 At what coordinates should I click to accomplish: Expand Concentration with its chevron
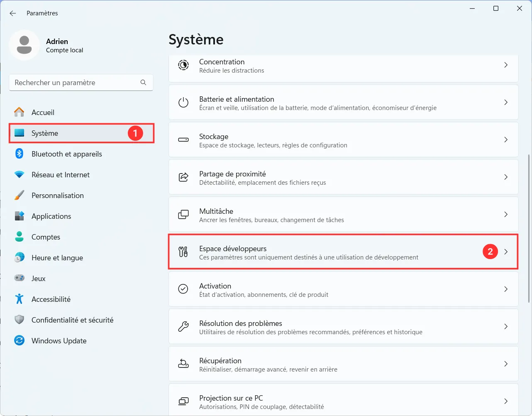506,65
